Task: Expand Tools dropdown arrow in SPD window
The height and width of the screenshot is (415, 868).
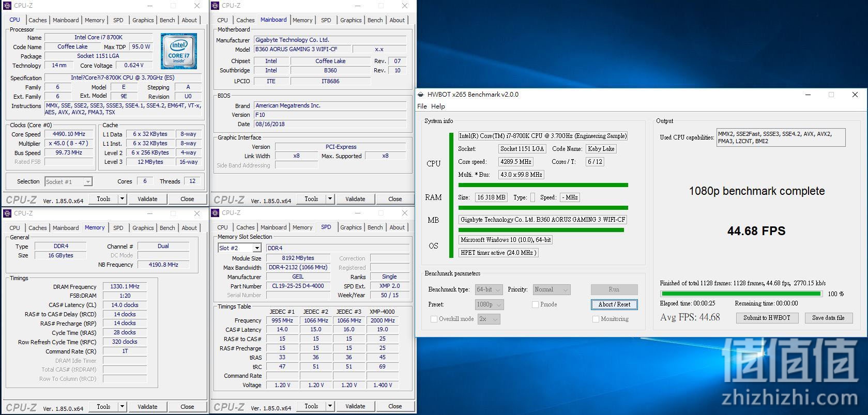Action: point(330,407)
